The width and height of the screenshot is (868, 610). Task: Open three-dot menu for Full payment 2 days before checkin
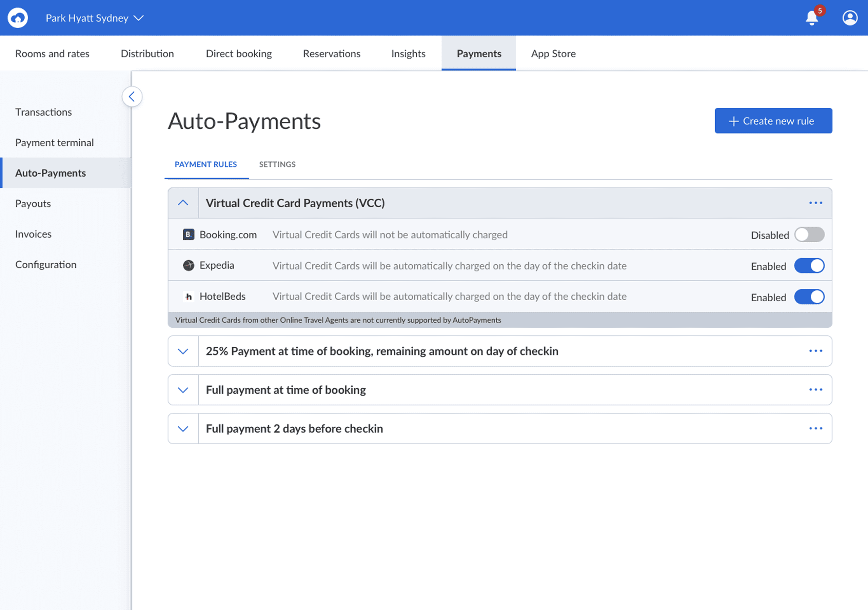click(x=815, y=429)
